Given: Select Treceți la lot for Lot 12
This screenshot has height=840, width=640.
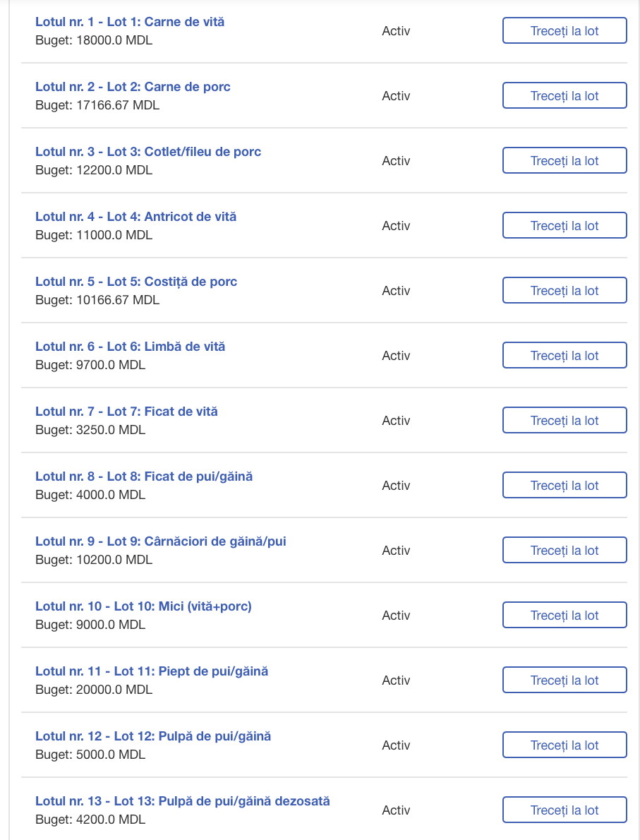Looking at the screenshot, I should click(564, 745).
